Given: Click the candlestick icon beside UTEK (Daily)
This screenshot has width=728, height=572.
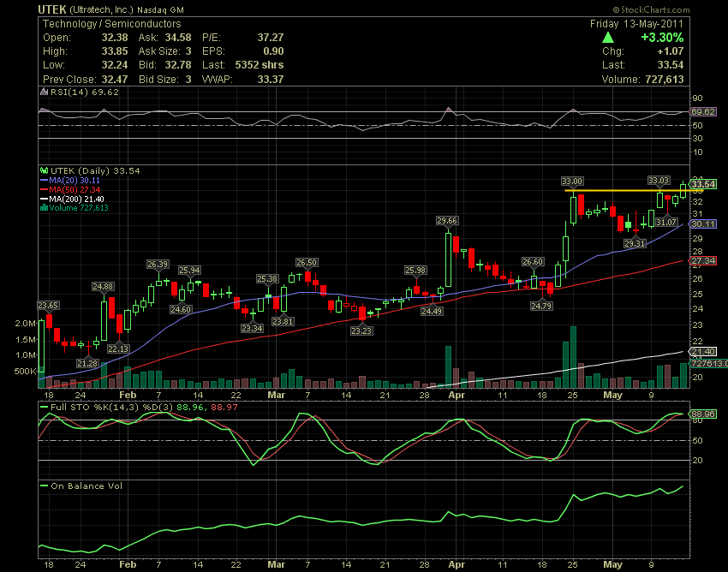Looking at the screenshot, I should pyautogui.click(x=45, y=171).
